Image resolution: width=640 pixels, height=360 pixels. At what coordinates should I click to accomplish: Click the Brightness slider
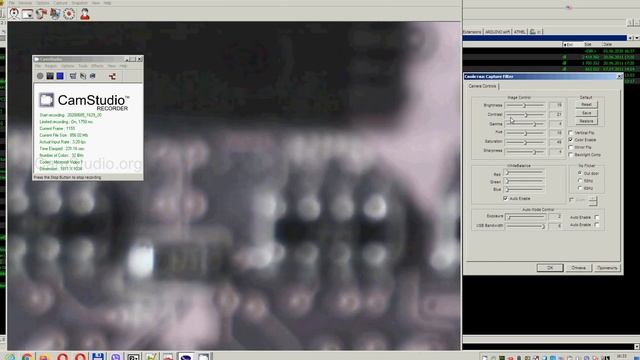point(524,105)
